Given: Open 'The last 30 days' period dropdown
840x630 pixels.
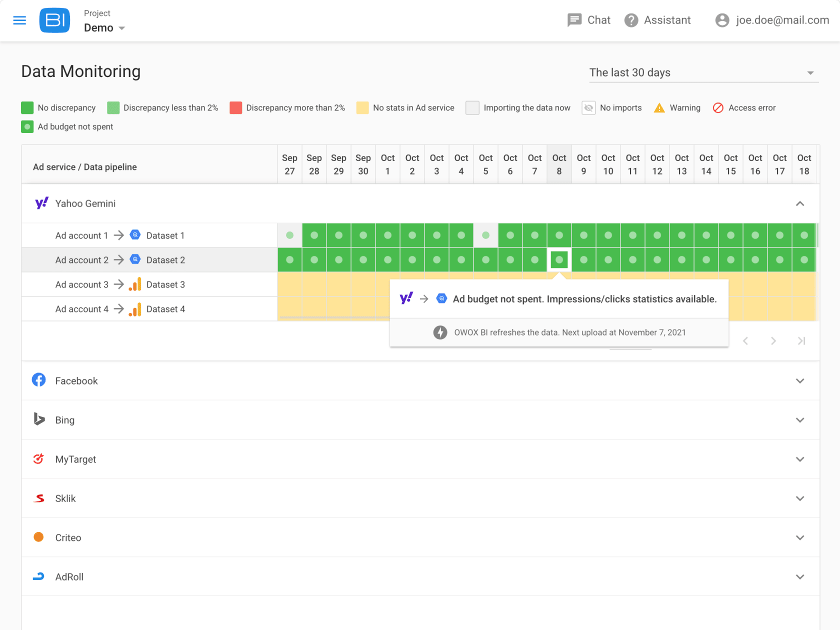Looking at the screenshot, I should coord(704,73).
